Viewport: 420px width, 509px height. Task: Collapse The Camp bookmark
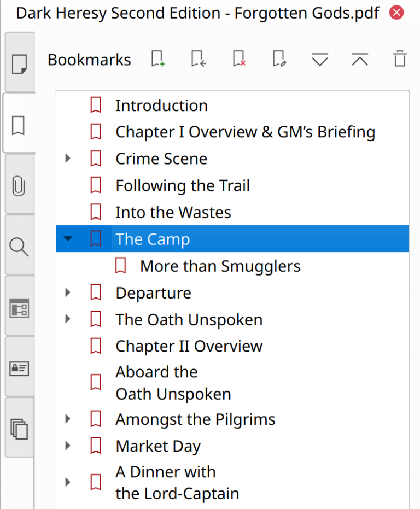[x=68, y=238]
